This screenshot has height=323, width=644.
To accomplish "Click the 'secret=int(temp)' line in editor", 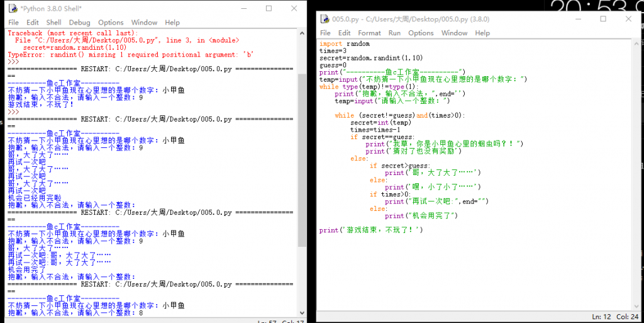I will coord(380,122).
